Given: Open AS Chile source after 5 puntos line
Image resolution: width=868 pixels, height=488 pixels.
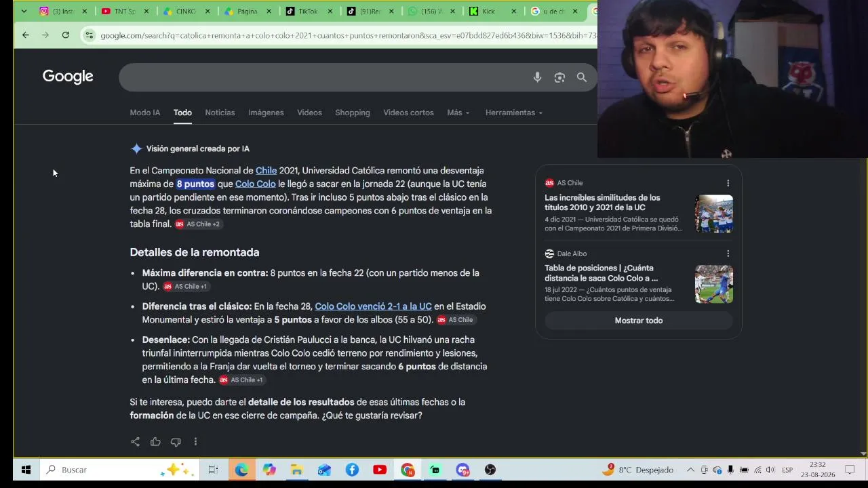Looking at the screenshot, I should click(456, 320).
